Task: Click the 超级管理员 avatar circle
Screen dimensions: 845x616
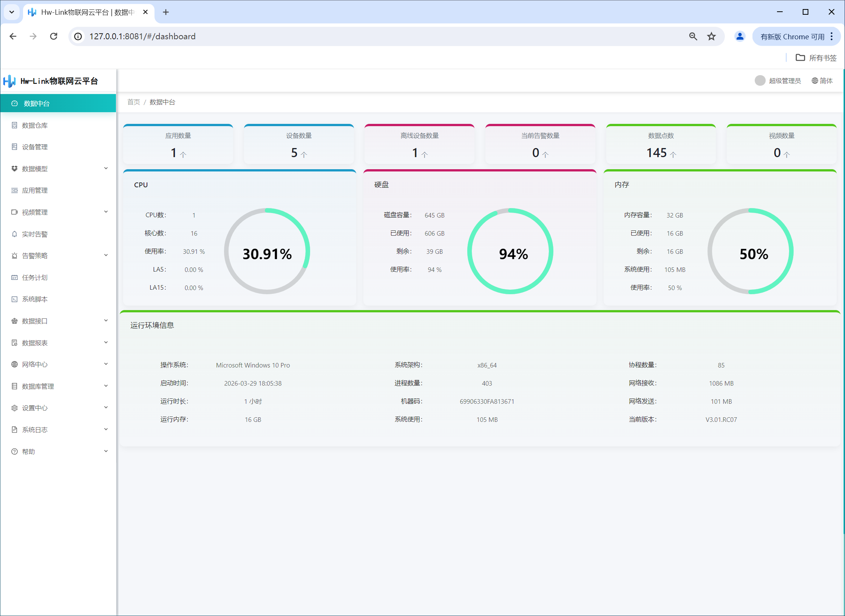Action: (760, 81)
